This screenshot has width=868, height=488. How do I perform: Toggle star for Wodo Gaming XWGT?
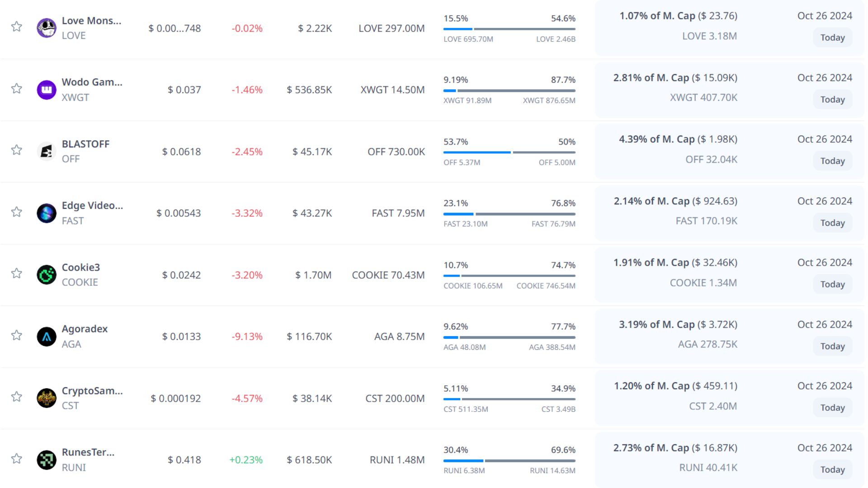(17, 89)
